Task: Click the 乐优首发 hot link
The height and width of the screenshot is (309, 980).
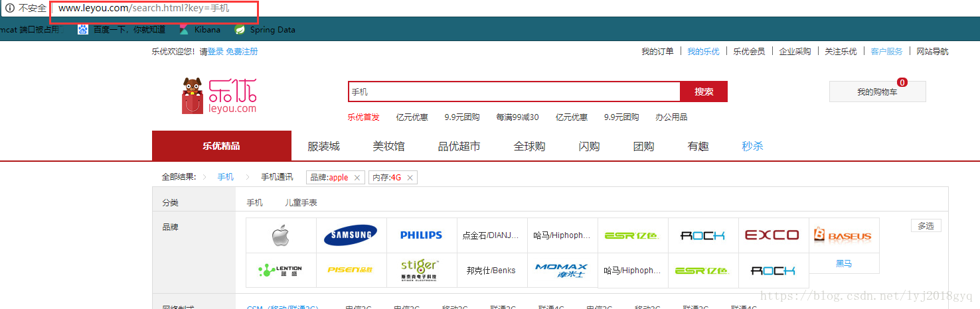Action: pos(363,117)
